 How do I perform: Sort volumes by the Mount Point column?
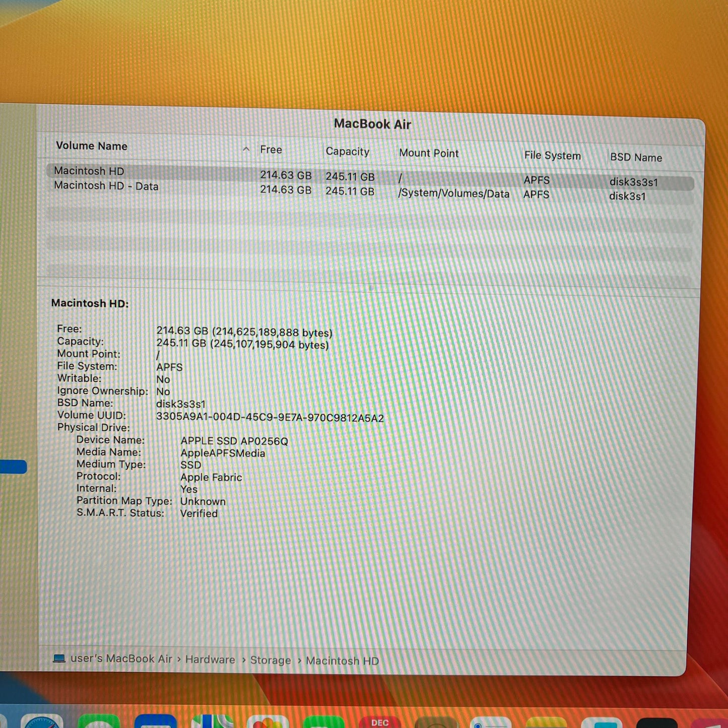(x=428, y=153)
